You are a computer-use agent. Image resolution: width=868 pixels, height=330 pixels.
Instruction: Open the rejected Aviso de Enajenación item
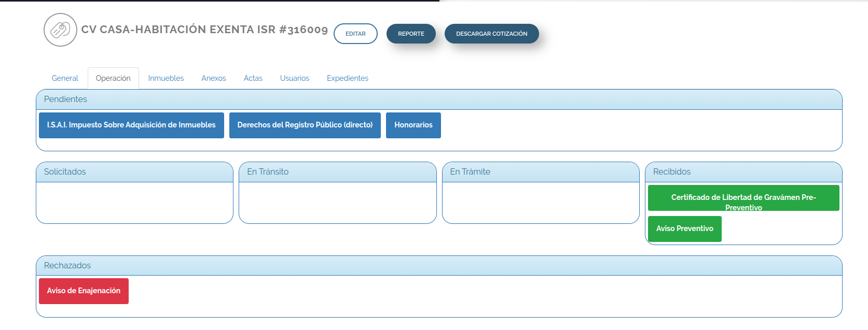coord(84,291)
